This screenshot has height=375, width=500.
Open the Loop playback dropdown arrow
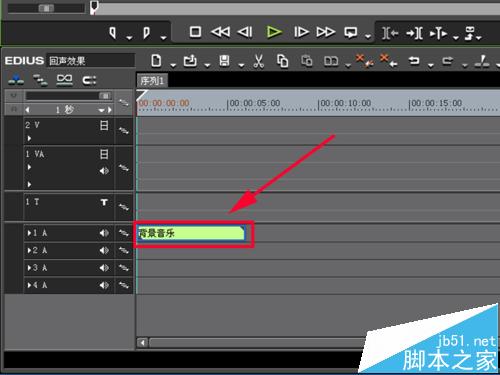tap(368, 36)
